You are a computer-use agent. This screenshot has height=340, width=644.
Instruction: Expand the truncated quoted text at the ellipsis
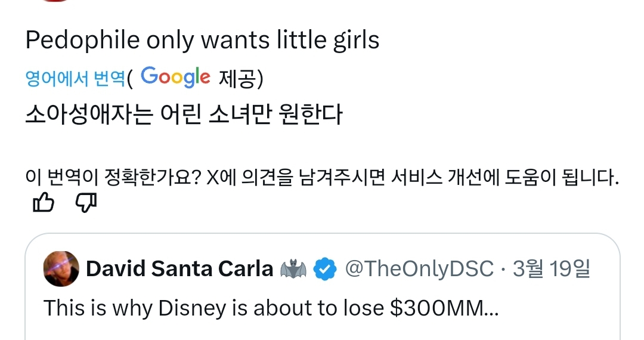pos(490,309)
